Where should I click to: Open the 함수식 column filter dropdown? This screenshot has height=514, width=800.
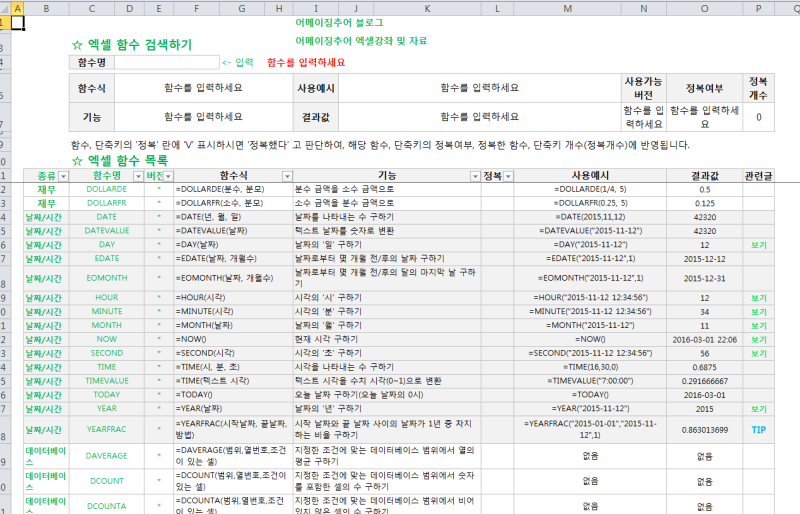287,176
